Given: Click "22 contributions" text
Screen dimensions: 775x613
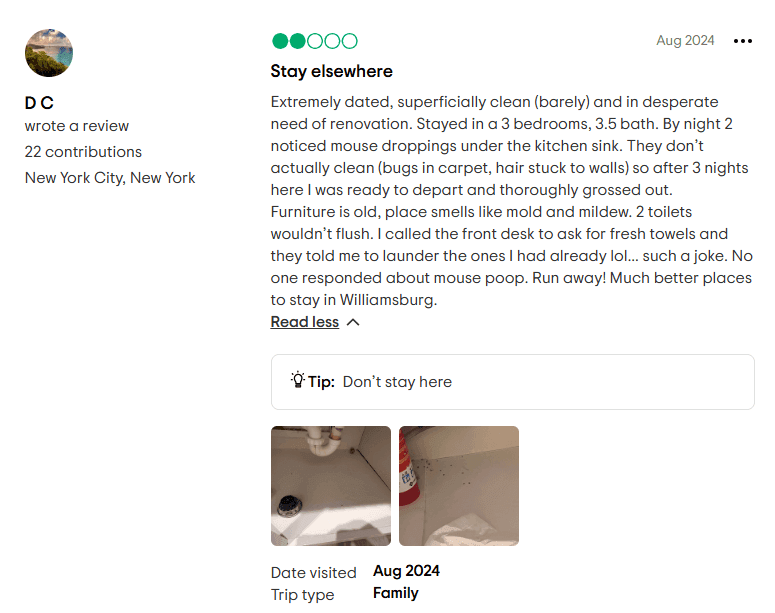Looking at the screenshot, I should point(83,152).
